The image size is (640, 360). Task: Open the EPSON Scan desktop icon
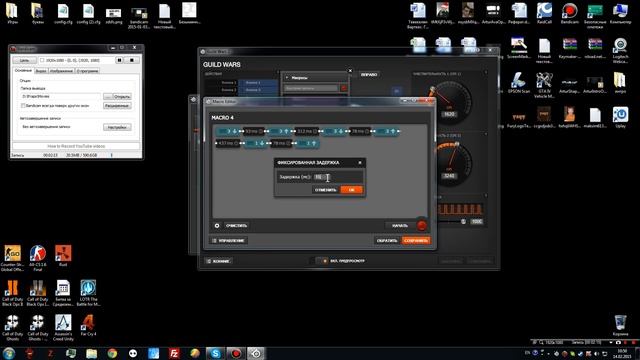pyautogui.click(x=519, y=83)
